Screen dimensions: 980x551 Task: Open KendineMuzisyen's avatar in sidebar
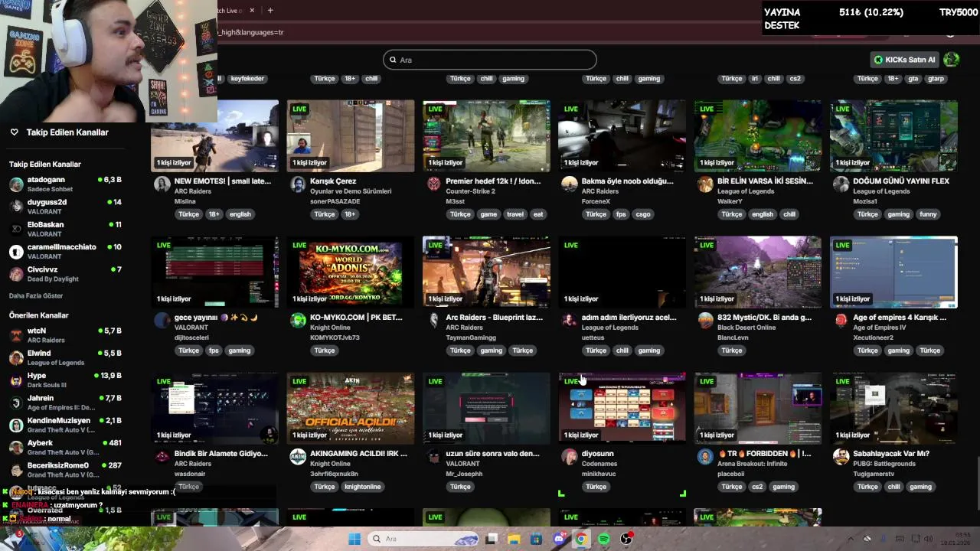pyautogui.click(x=16, y=425)
